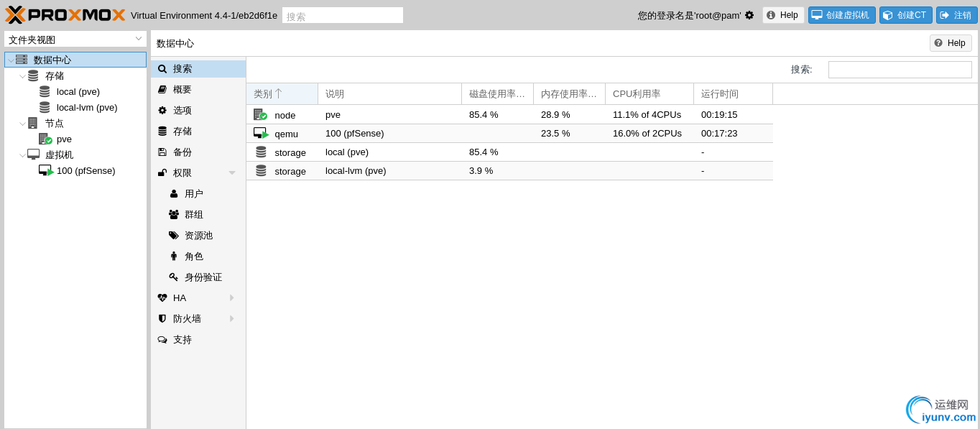The height and width of the screenshot is (429, 980).
Task: Click floppy disk icon of 备份 item
Action: click(162, 152)
